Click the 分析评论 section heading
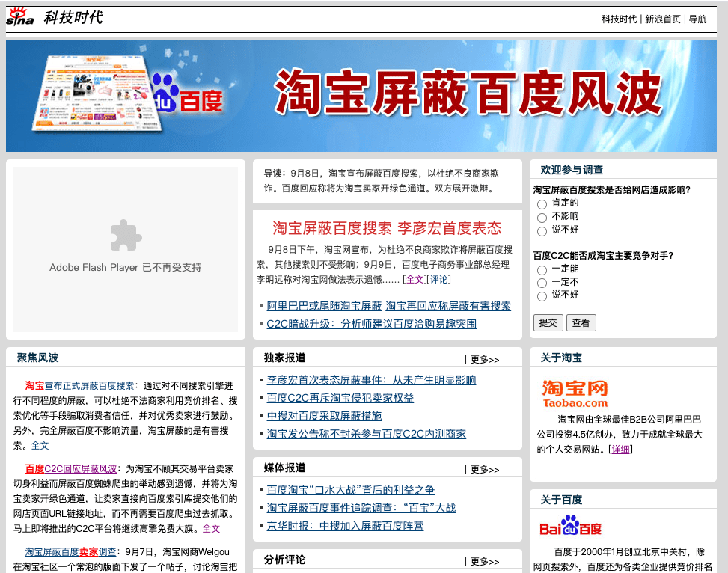The image size is (728, 573). pyautogui.click(x=284, y=560)
